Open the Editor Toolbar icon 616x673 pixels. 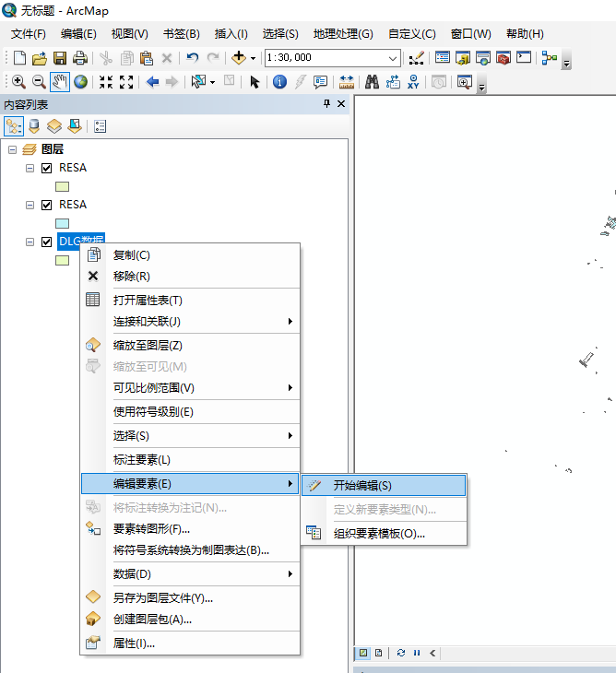click(x=417, y=57)
